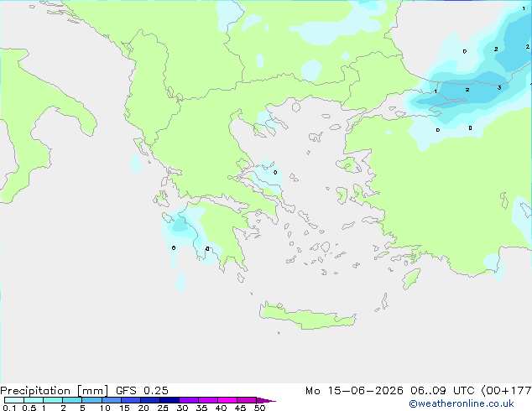
Task: Click the 45–50 mm legend color box
Action: tap(247, 400)
